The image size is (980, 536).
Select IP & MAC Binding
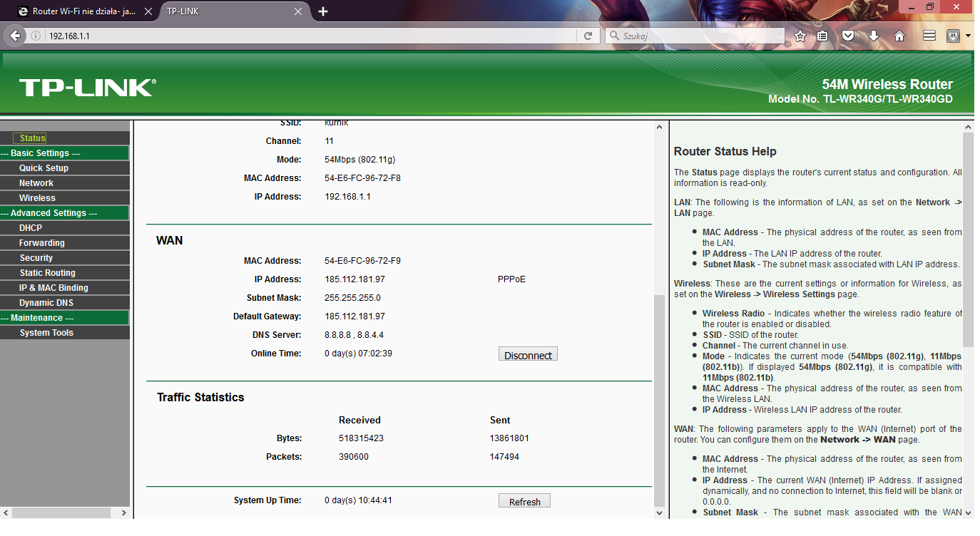[x=53, y=288]
